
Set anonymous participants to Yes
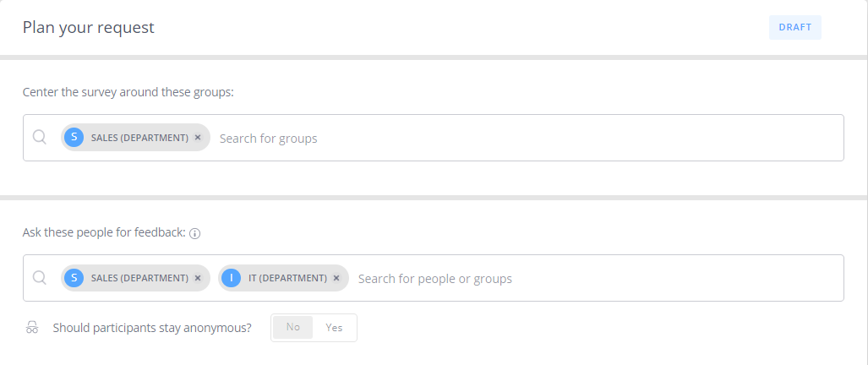pos(335,327)
